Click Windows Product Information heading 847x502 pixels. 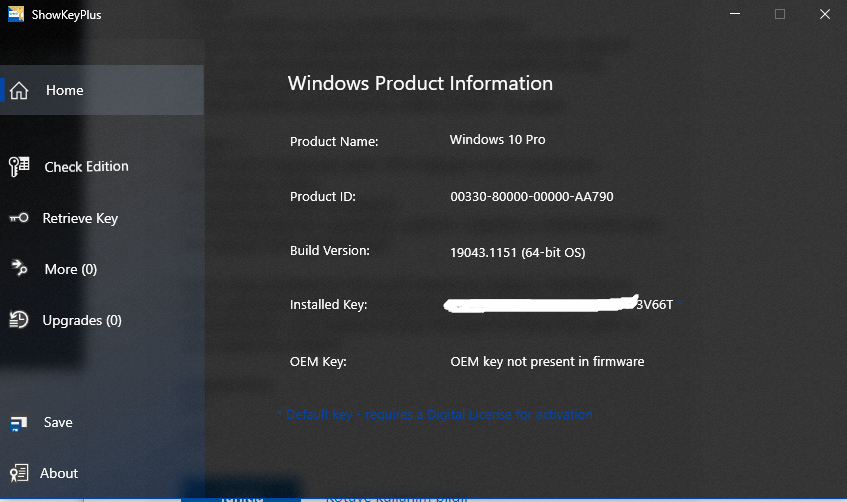point(420,83)
